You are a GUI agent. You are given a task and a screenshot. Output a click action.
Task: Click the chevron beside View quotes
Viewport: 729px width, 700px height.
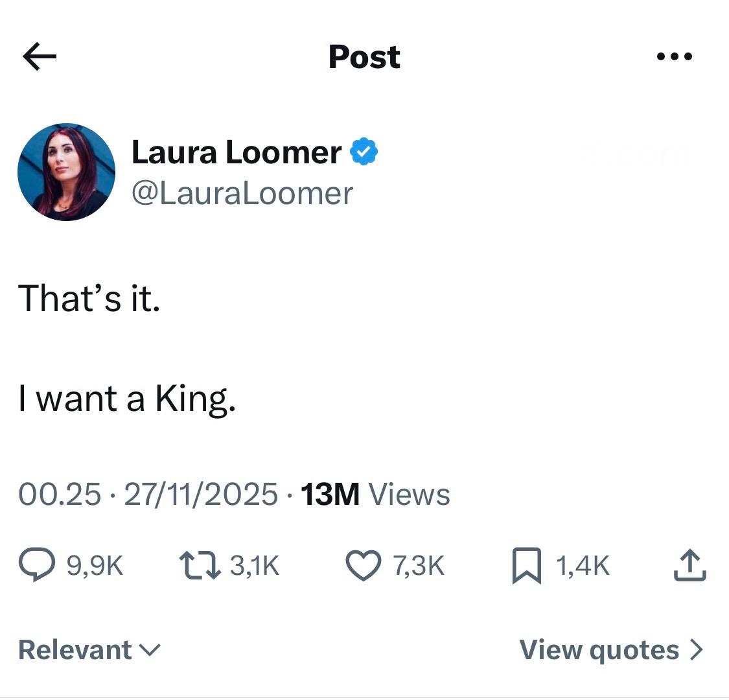pos(696,649)
